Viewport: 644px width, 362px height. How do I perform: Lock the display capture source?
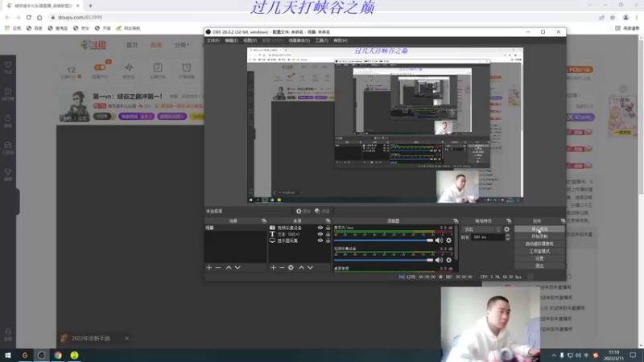(x=328, y=241)
